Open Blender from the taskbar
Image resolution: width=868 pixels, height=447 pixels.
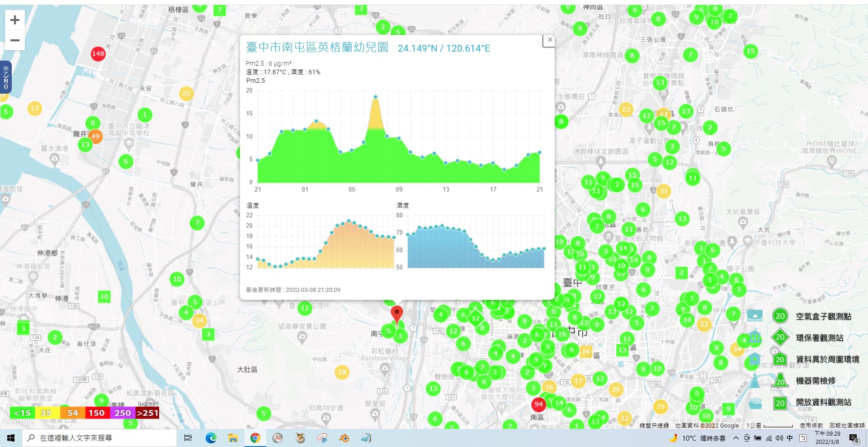344,438
